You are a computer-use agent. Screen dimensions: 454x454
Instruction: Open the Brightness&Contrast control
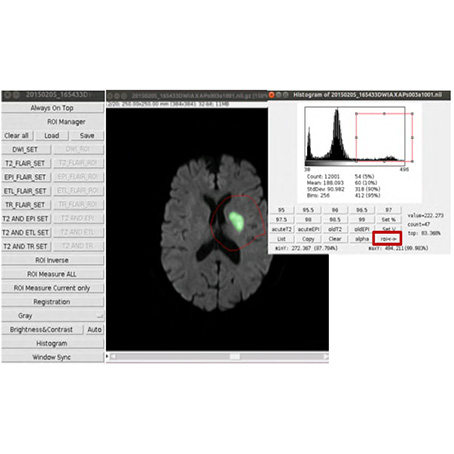(x=42, y=329)
